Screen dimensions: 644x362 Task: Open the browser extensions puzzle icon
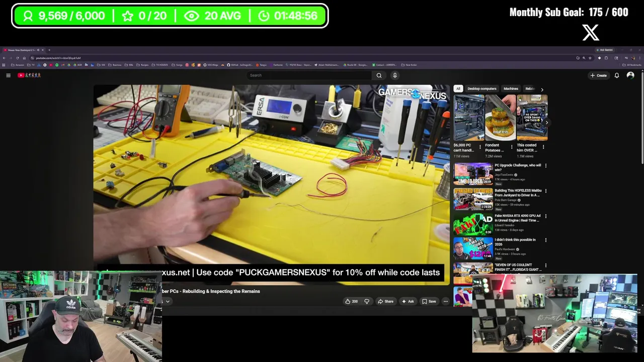[606, 58]
